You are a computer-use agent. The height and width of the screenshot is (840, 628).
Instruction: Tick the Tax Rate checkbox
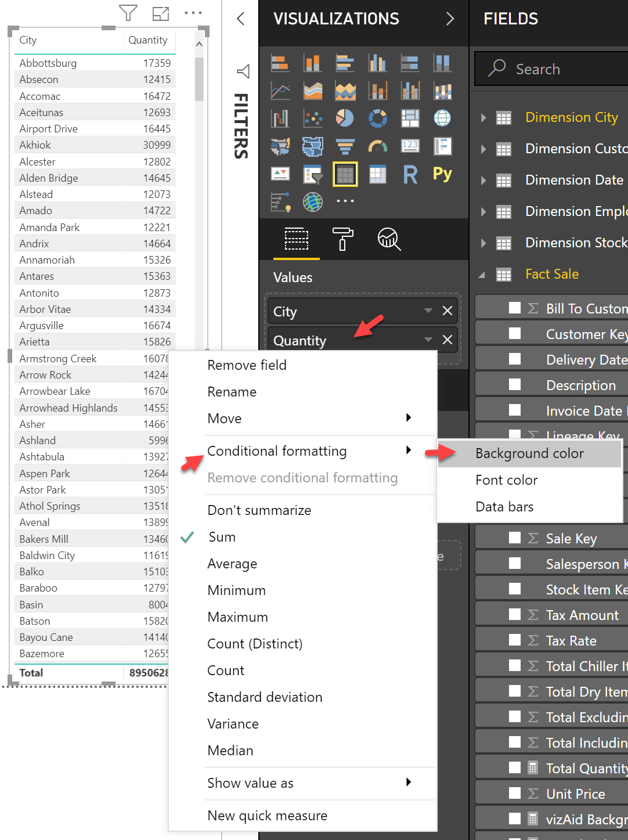pyautogui.click(x=515, y=640)
